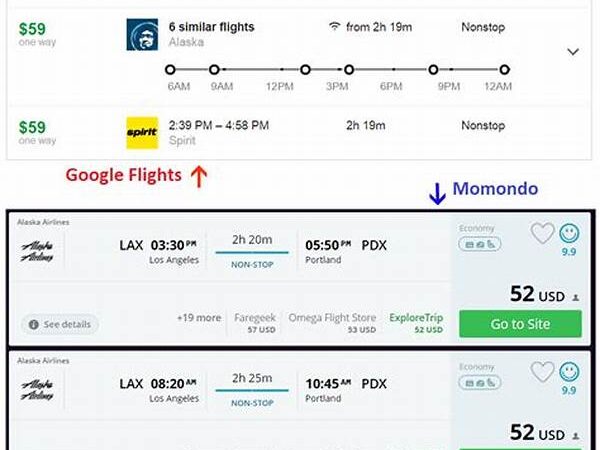This screenshot has width=600, height=450.
Task: Select the Omega Flight Store 53 USD offer
Action: (333, 323)
